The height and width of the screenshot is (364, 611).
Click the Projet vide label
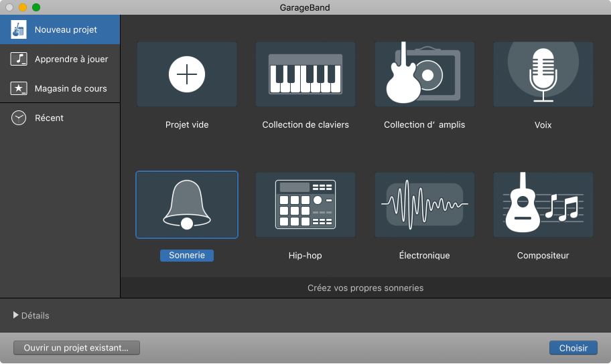tap(187, 124)
